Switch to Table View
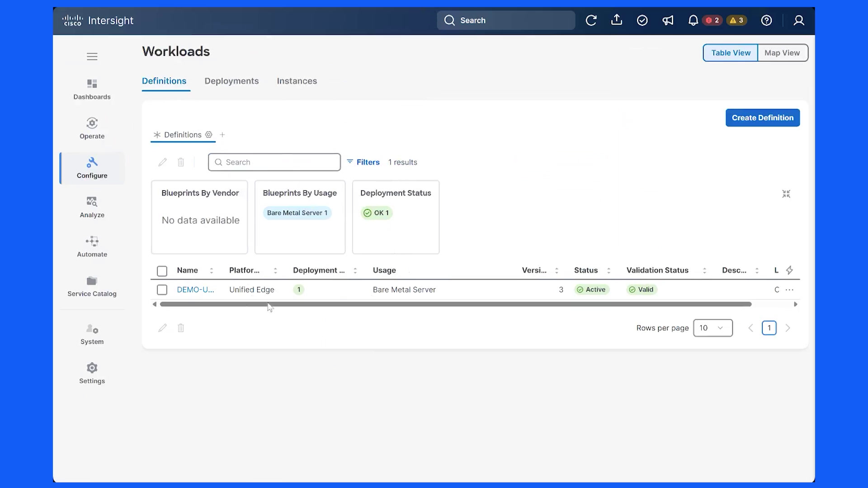This screenshot has width=868, height=488. coord(731,53)
